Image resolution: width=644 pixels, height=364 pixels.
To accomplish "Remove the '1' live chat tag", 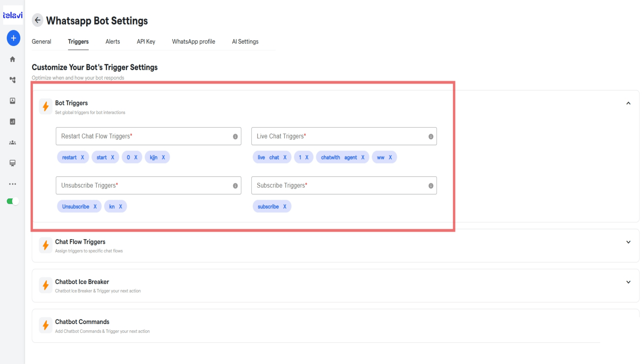I will pos(307,157).
